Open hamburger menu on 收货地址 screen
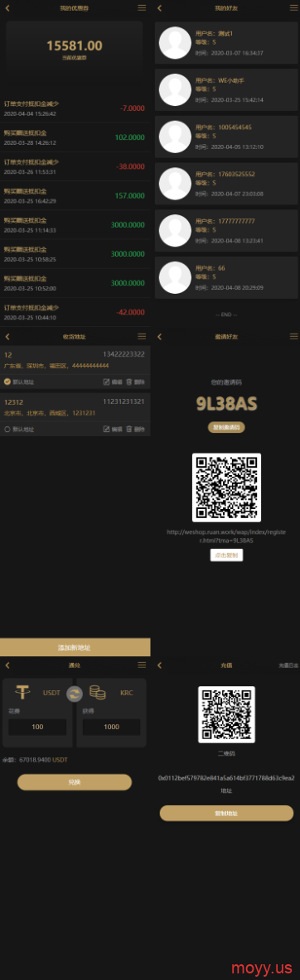 [142, 336]
